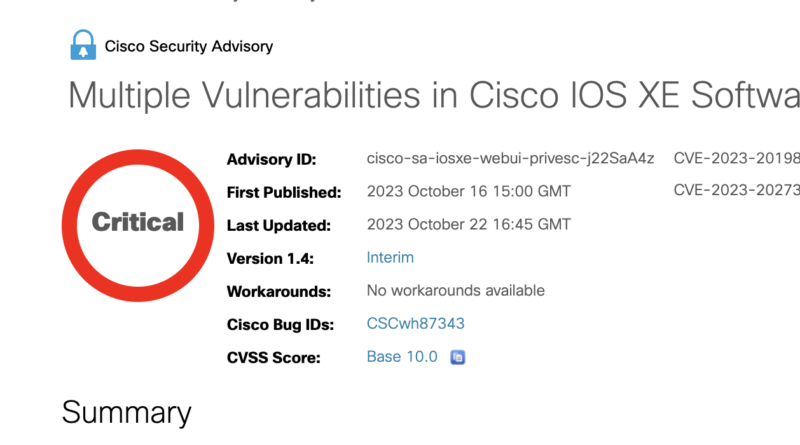Click first published date 2023 October 16
Image resolution: width=800 pixels, height=445 pixels.
point(468,191)
